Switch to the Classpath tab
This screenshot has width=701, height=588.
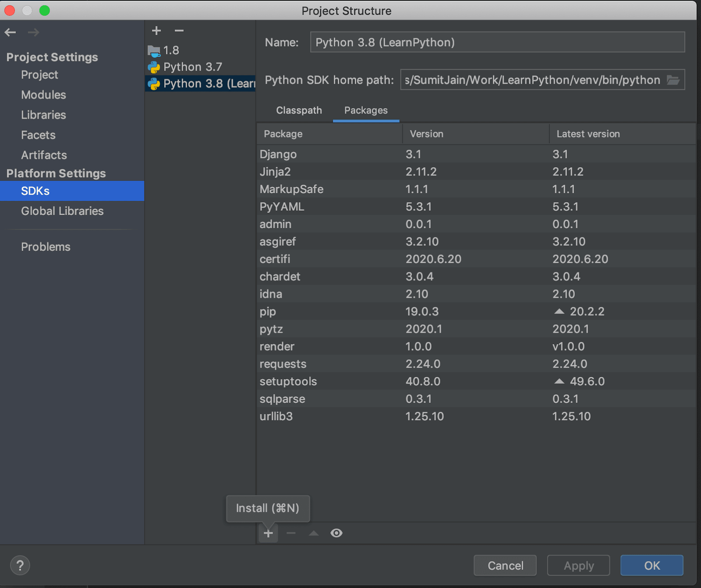coord(299,110)
